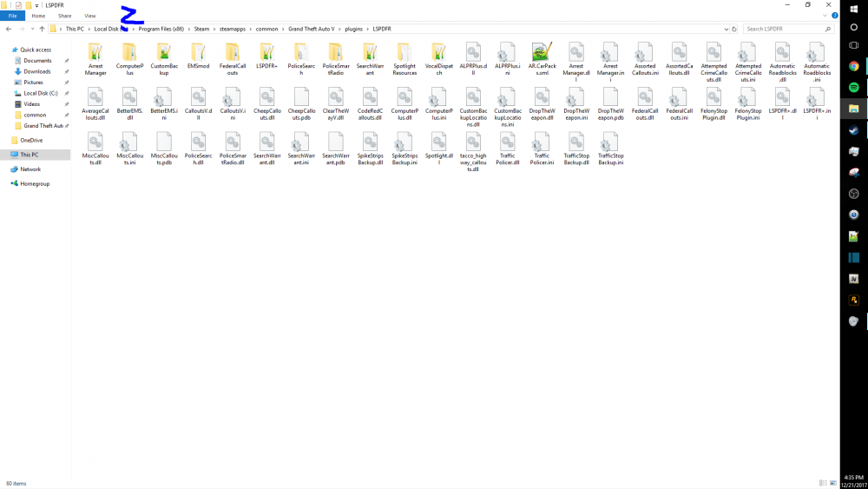Open Spotify from the taskbar
This screenshot has width=868, height=489.
[x=853, y=87]
